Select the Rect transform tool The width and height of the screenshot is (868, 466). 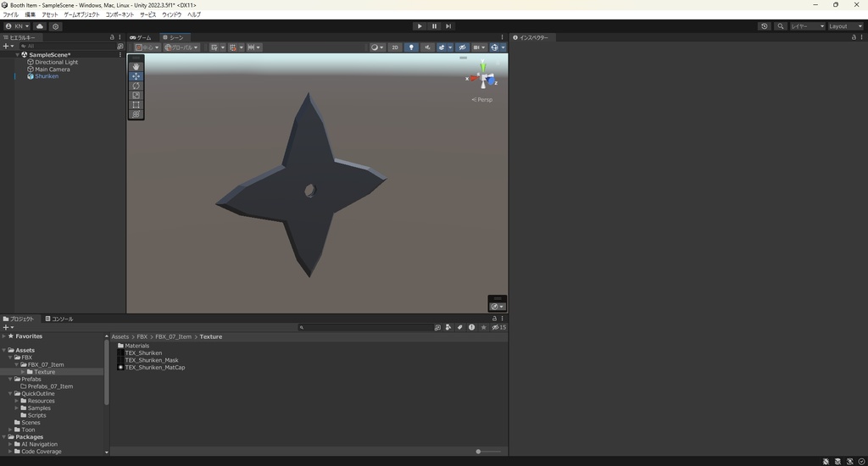pyautogui.click(x=136, y=104)
